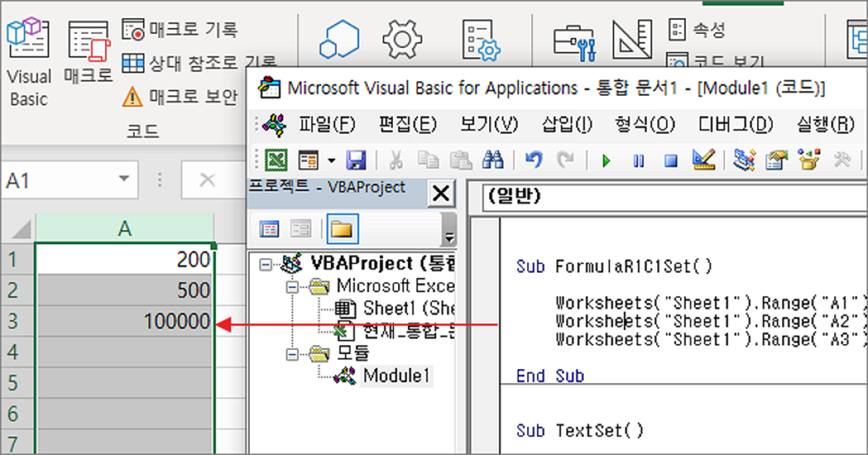Open Toolbox hammer-and-wrench toolbar icon

tap(842, 160)
